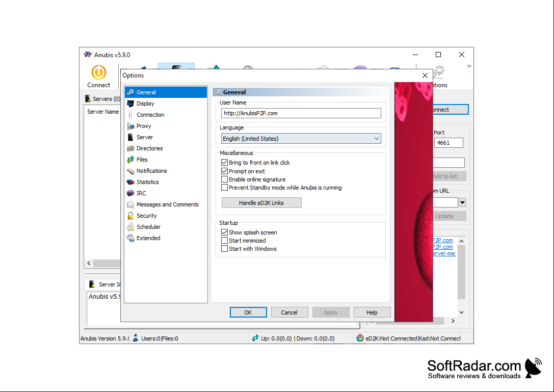Screen dimensions: 554x392
Task: Click the eD2K connection globe status icon
Action: pos(360,338)
